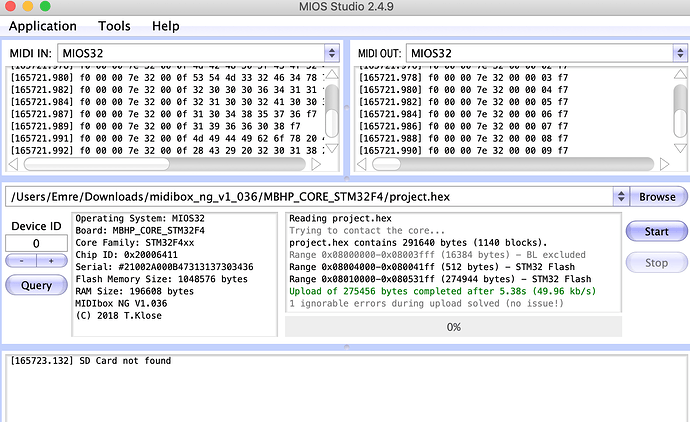Select 'MIDIbox NG V1.036' line
690x422 pixels.
121,304
